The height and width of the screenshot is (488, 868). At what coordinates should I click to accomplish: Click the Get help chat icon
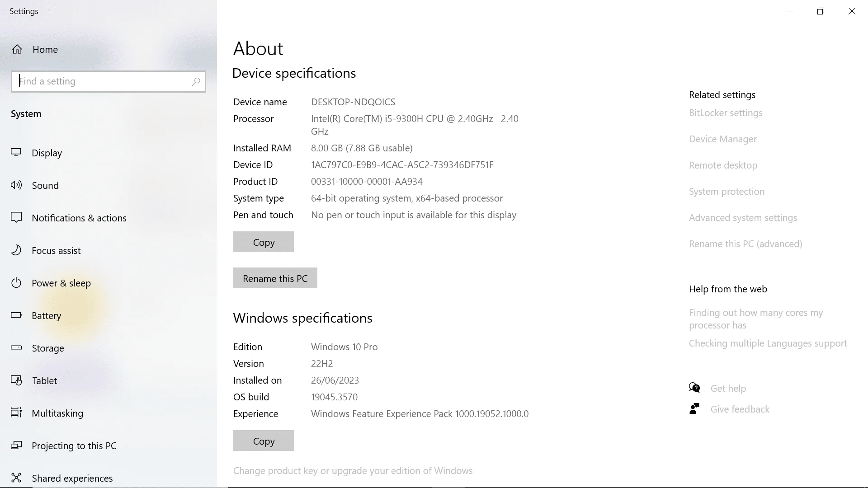tap(694, 388)
